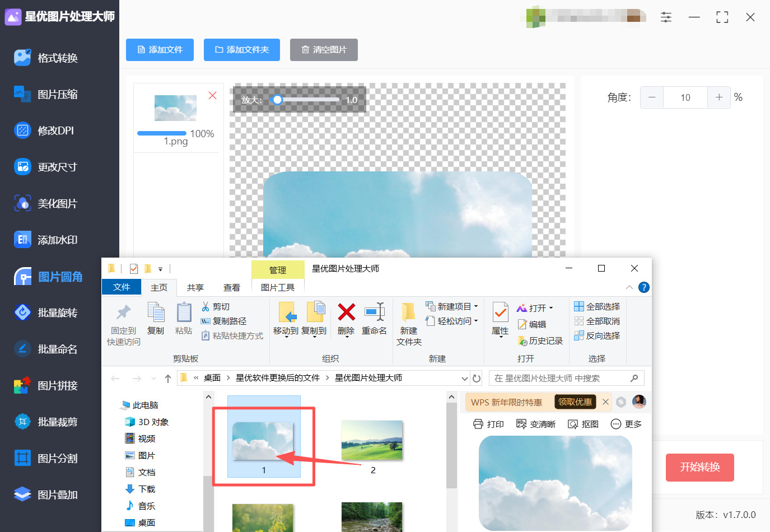Click 粘贴快捷方式 paste shortcut in ribbon
The image size is (770, 532).
tap(232, 336)
